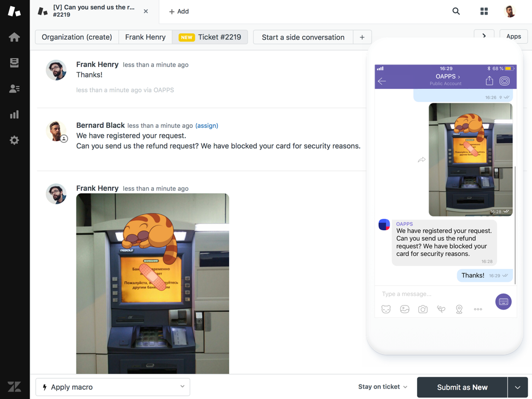
Task: Collapse the apps panel with chevron button
Action: coord(484,36)
